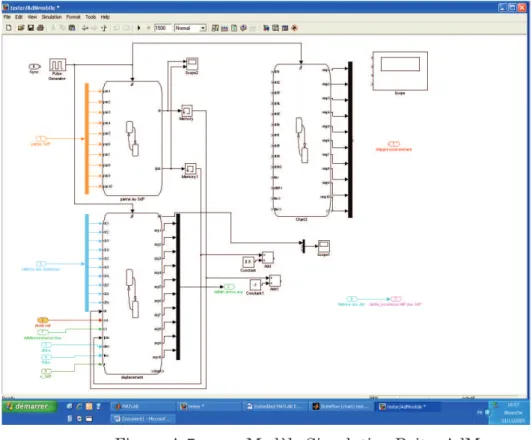Image resolution: width=532 pixels, height=440 pixels.
Task: Go up to parent system icon
Action: coord(104,28)
